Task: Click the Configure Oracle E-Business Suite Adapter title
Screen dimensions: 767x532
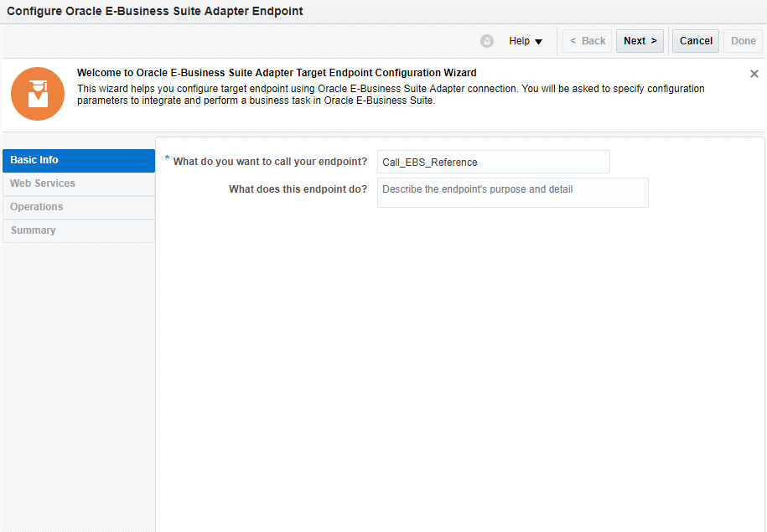Action: click(x=155, y=12)
